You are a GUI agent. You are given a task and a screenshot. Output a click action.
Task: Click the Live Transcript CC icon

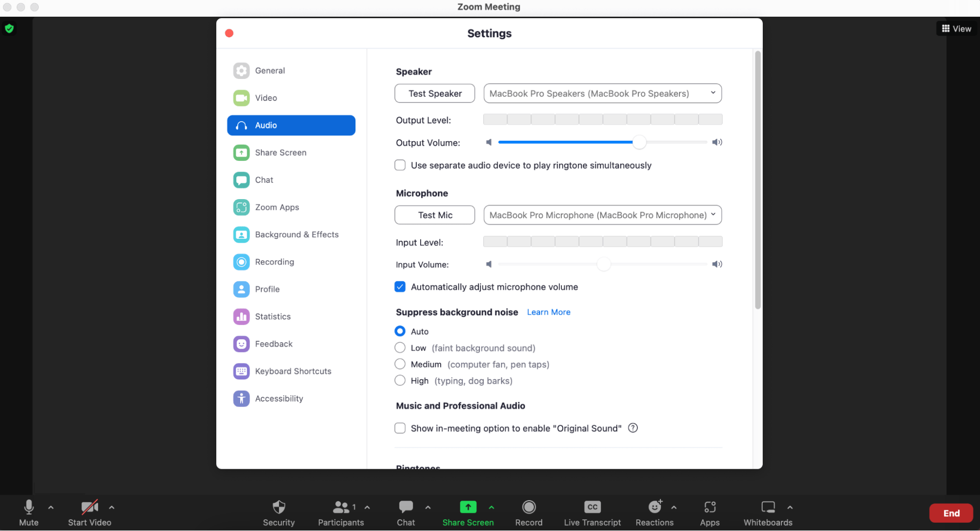592,507
